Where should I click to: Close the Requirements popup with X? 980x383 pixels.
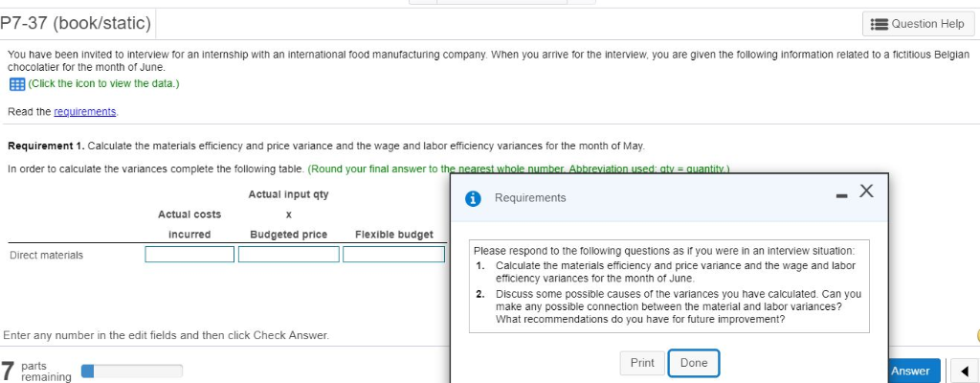865,191
